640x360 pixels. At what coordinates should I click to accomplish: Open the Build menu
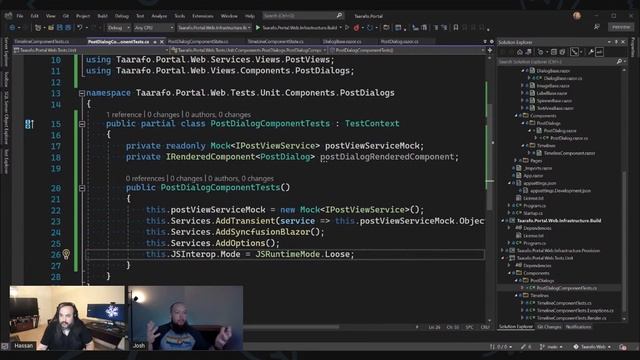[x=102, y=16]
